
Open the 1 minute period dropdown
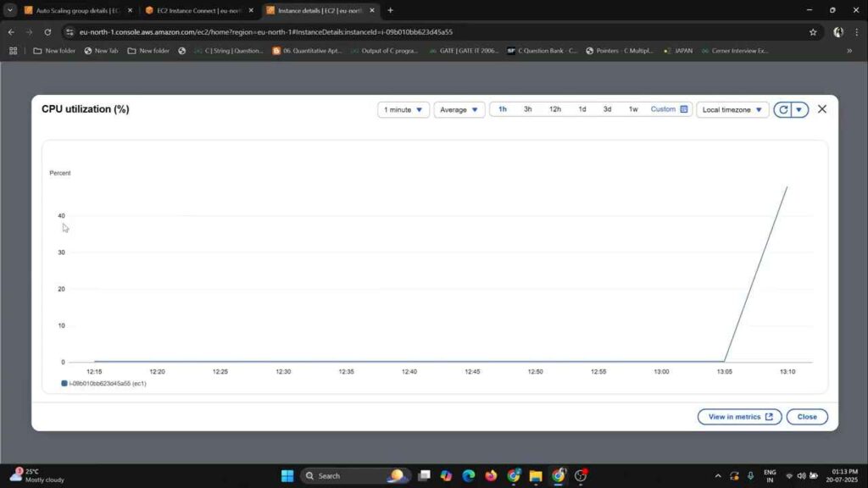(403, 109)
